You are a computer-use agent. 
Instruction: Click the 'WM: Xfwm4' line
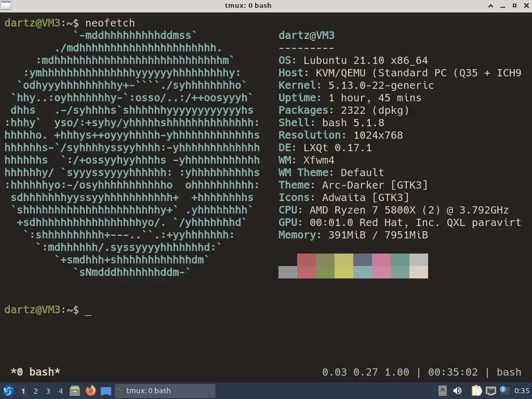tap(307, 160)
